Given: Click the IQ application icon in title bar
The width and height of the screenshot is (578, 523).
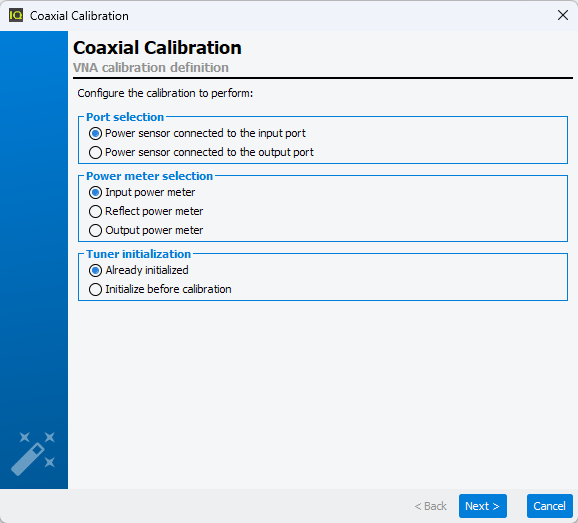Looking at the screenshot, I should pyautogui.click(x=16, y=15).
